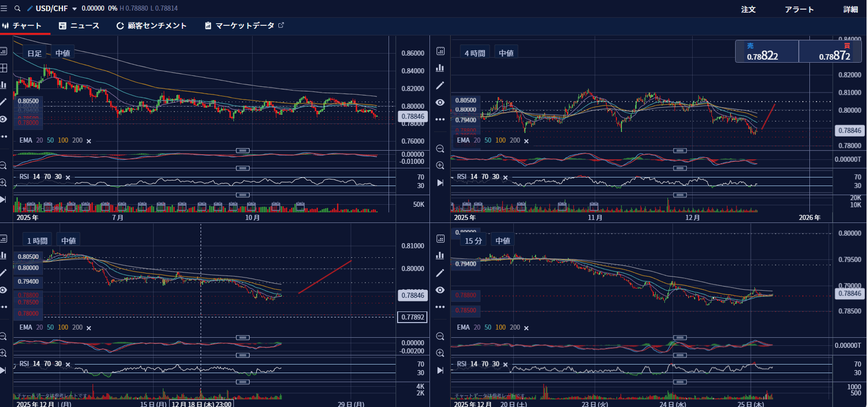Remove EMA indicator from daily chart
The width and height of the screenshot is (868, 407).
(x=89, y=141)
